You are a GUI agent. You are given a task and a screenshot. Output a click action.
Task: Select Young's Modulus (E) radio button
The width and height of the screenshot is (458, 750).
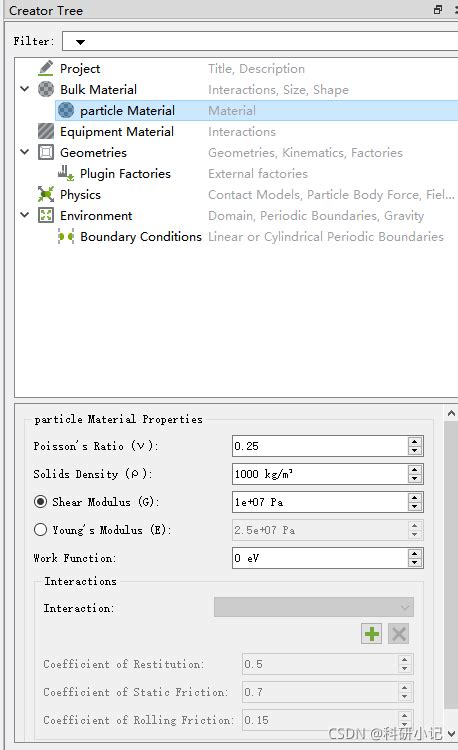click(x=41, y=529)
